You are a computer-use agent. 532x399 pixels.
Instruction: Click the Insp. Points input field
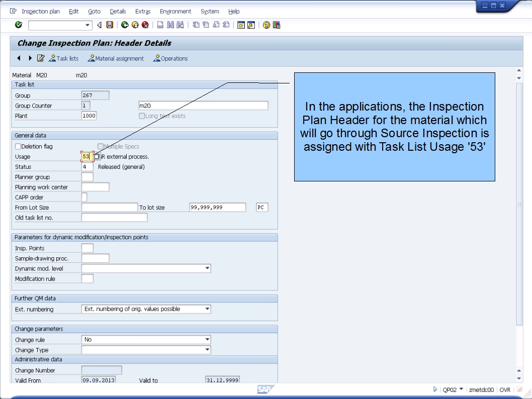87,248
